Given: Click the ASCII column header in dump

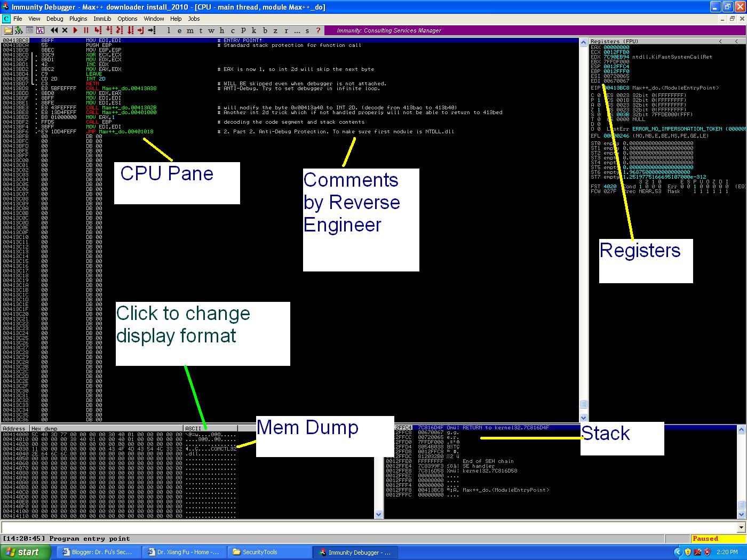Looking at the screenshot, I should pyautogui.click(x=210, y=428).
